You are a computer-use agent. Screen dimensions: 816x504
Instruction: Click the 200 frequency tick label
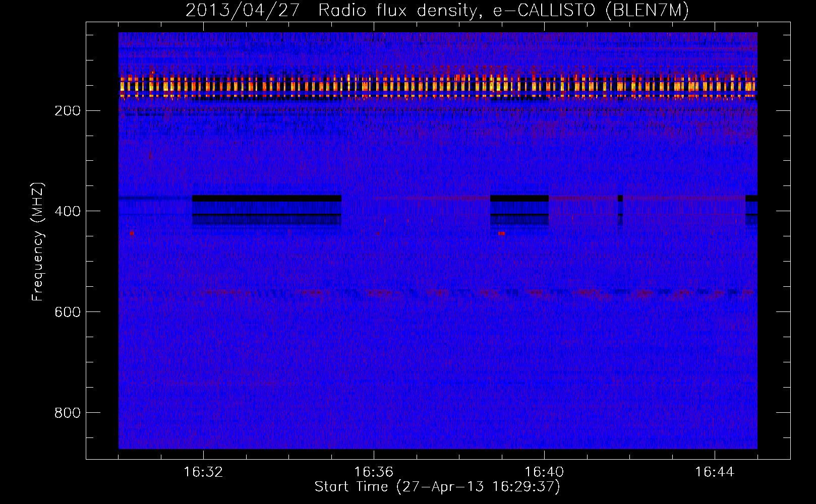[x=67, y=111]
